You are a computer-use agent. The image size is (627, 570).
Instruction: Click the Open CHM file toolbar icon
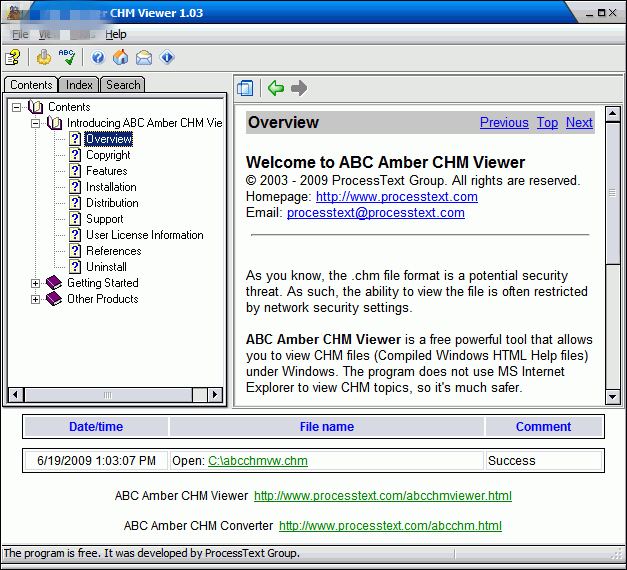pos(13,57)
